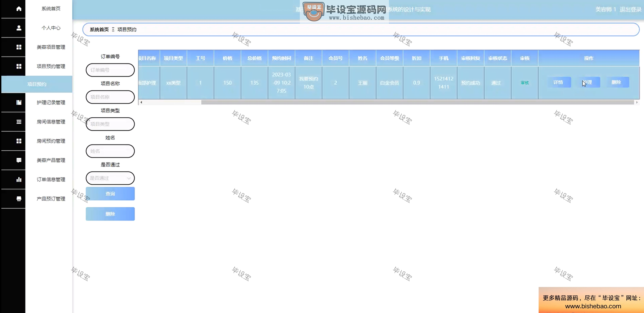This screenshot has height=313, width=644.
Task: Click the grid icon beside 美容项目管理
Action: [19, 47]
